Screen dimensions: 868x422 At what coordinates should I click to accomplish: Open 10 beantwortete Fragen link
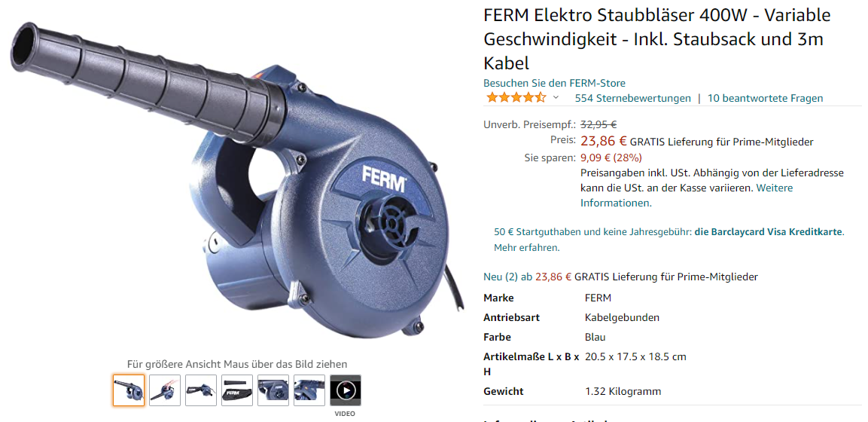(x=765, y=98)
